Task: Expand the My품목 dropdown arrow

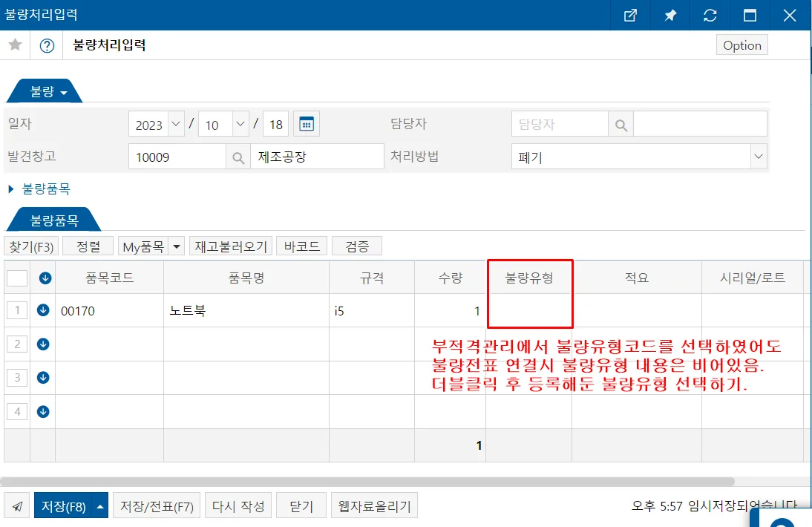Action: (x=176, y=246)
